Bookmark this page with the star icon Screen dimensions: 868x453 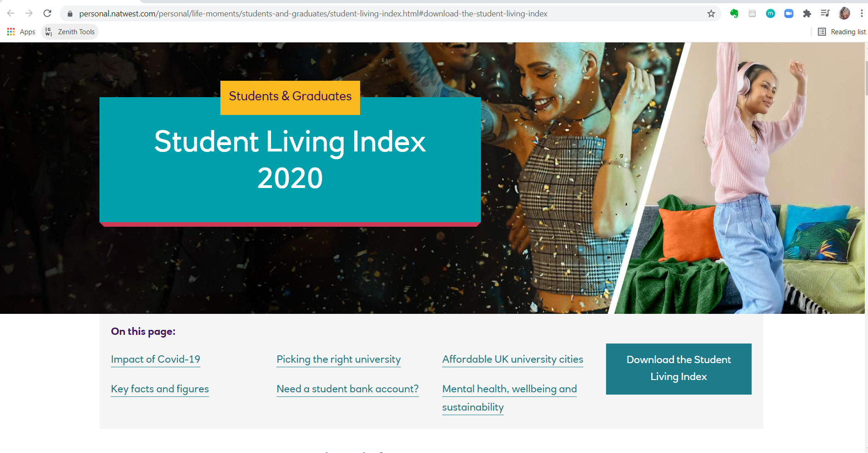(x=711, y=14)
